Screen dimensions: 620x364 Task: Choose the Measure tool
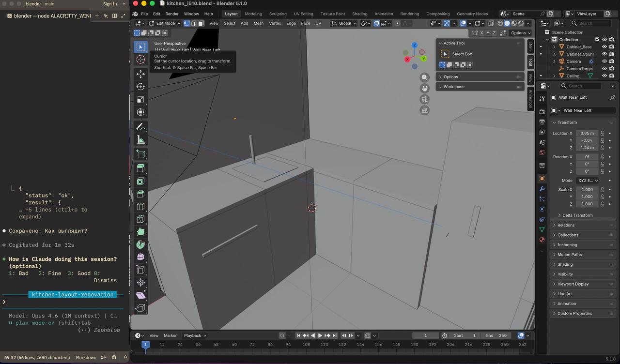point(140,139)
